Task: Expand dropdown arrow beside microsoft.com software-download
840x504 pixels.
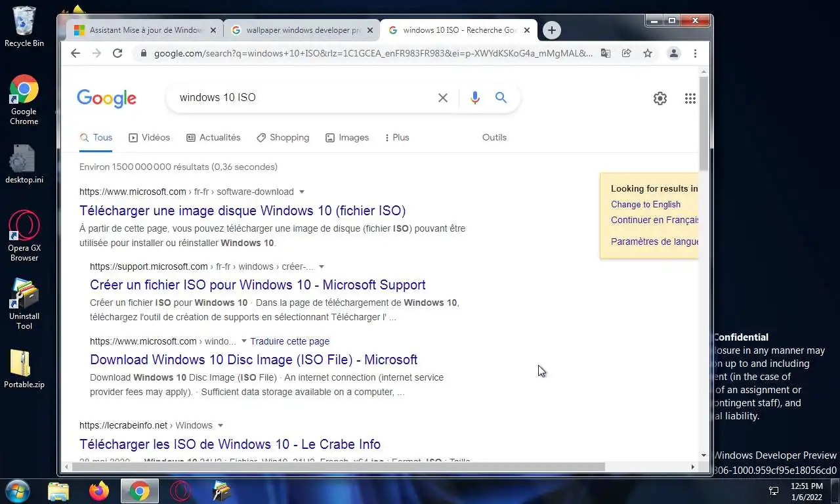Action: click(x=302, y=192)
